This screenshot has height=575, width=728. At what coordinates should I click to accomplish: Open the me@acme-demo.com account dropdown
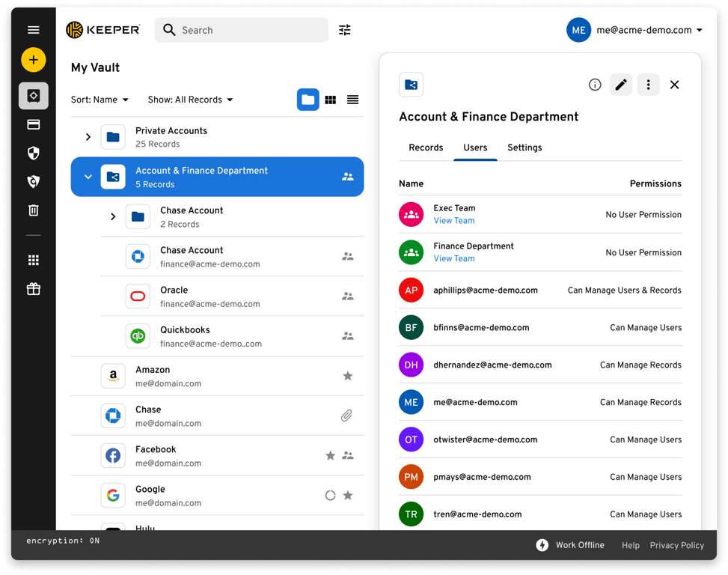click(649, 30)
